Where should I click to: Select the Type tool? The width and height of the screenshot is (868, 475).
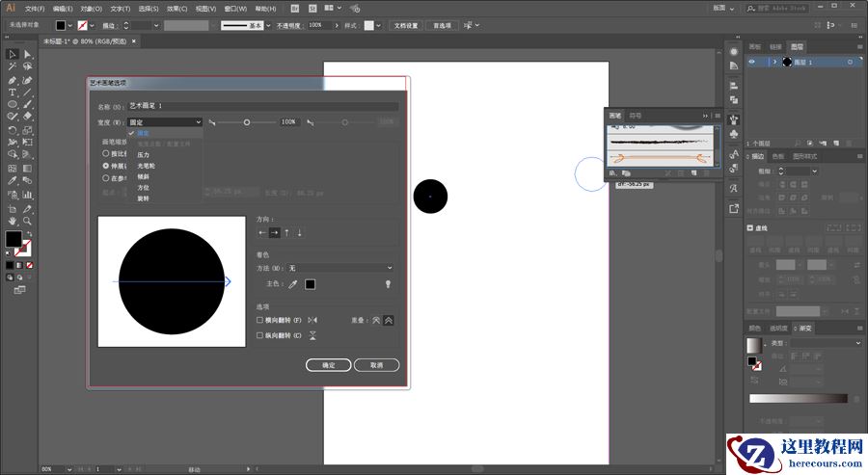(12, 92)
